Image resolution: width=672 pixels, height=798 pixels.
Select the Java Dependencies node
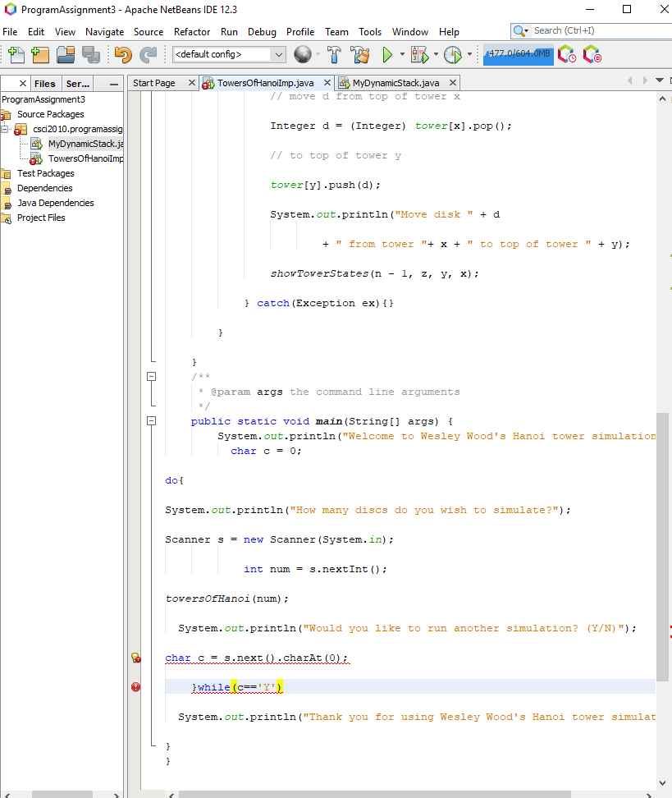(x=56, y=203)
